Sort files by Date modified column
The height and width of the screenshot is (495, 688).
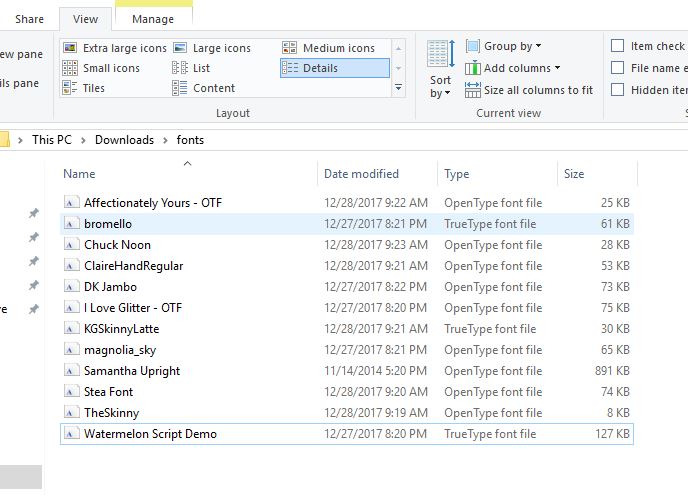pyautogui.click(x=377, y=174)
